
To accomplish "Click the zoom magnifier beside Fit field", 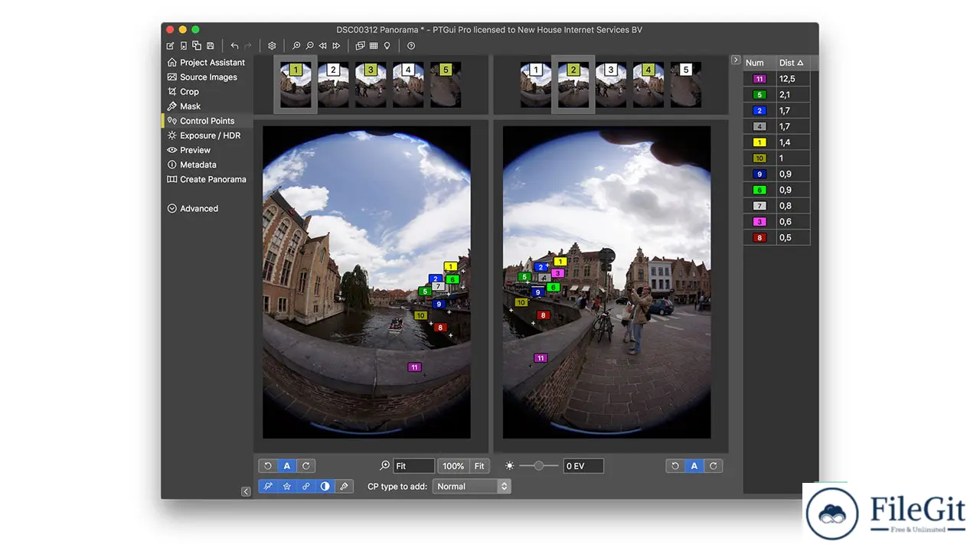I will click(384, 465).
